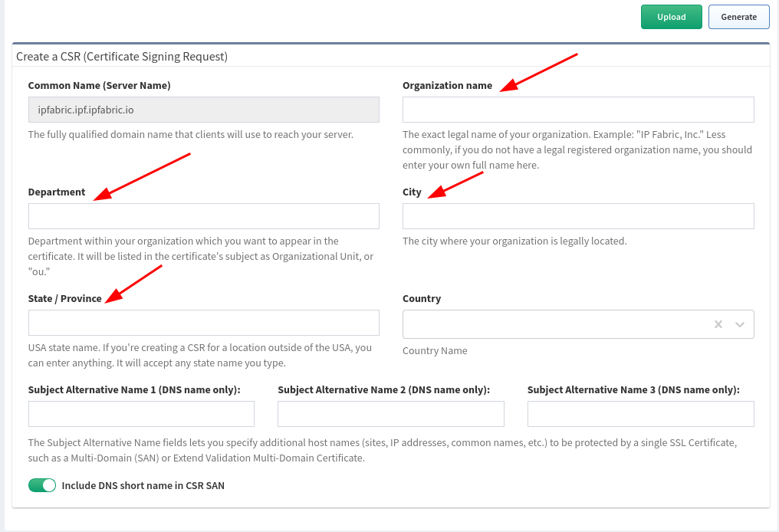Screen dimensions: 779x532
Task: Focus the State / Province input field
Action: click(204, 323)
